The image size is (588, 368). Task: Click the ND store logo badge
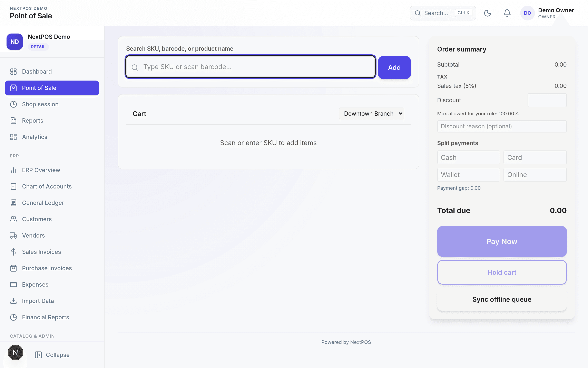point(14,42)
